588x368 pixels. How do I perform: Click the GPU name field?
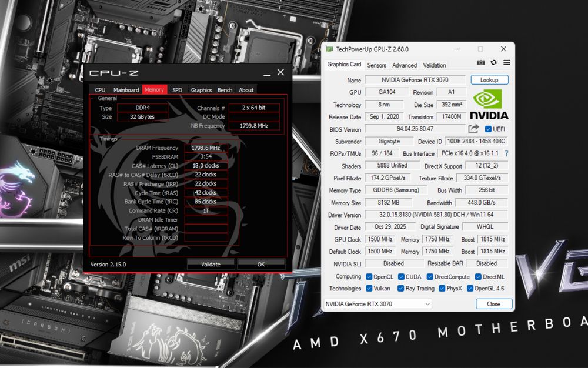(415, 80)
